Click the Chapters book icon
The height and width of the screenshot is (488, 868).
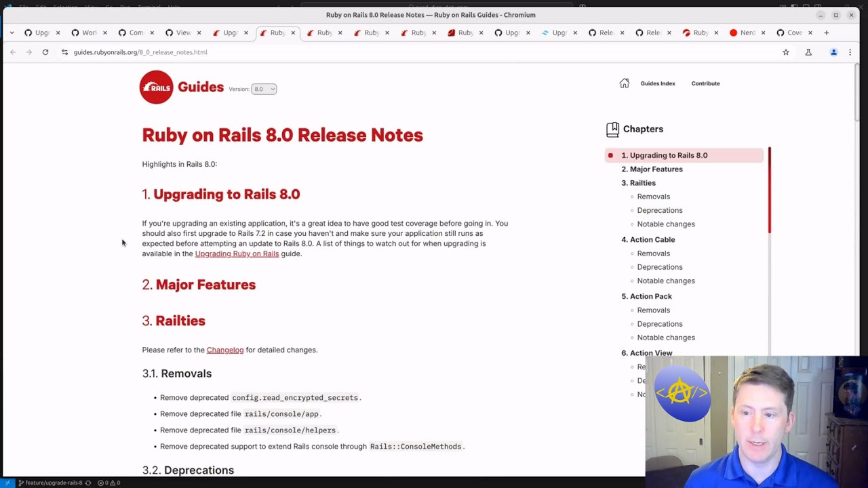pyautogui.click(x=612, y=129)
